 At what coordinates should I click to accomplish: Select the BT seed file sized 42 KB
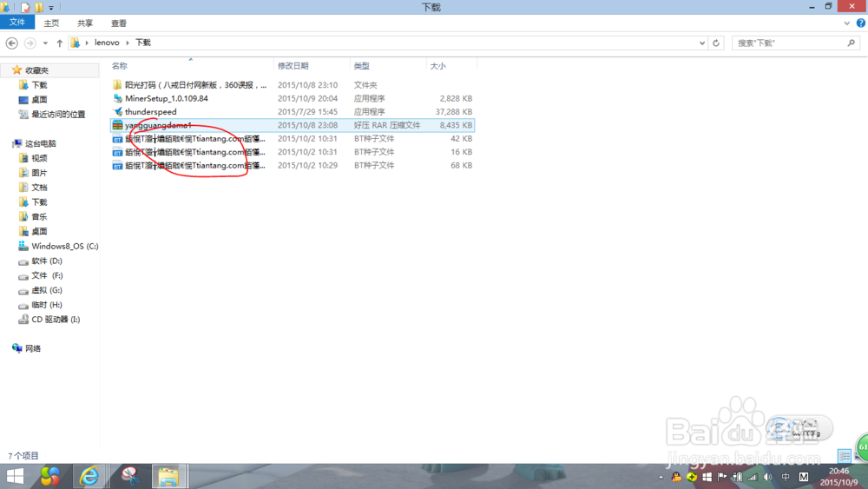(x=293, y=138)
